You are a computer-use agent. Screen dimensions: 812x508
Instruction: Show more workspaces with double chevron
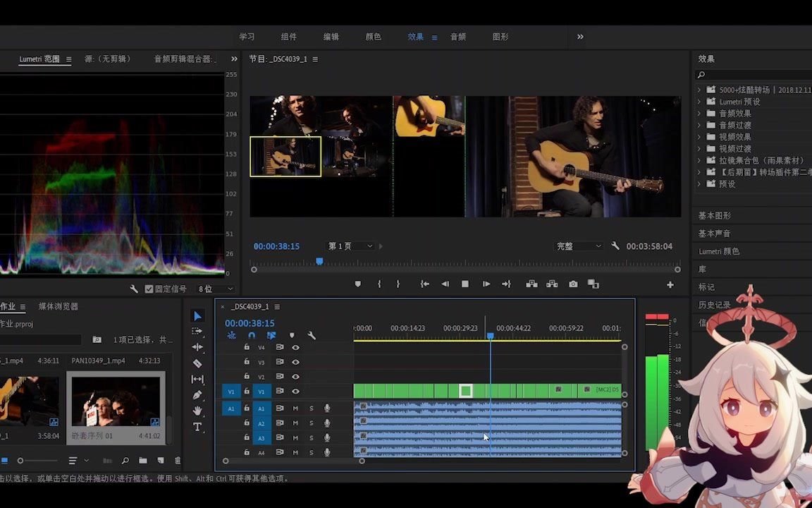tap(580, 37)
